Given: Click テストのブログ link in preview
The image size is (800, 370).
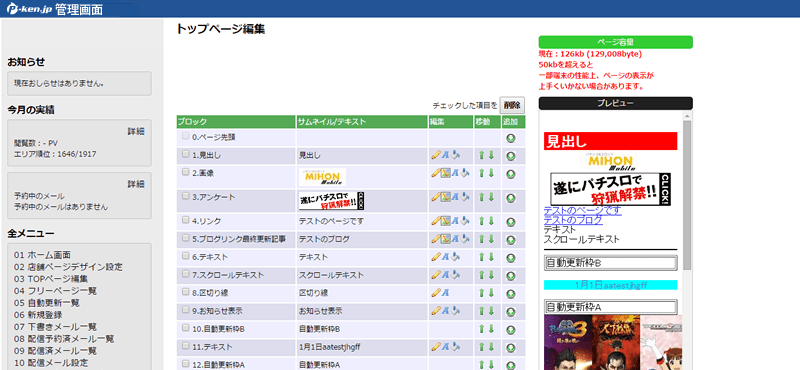Looking at the screenshot, I should click(x=573, y=220).
